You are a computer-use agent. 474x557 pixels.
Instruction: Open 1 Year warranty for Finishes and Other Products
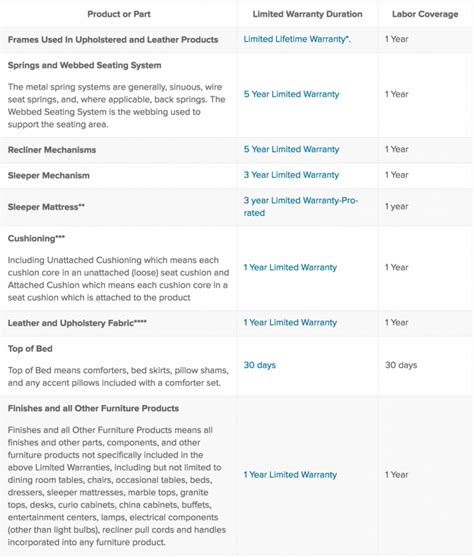pos(290,475)
